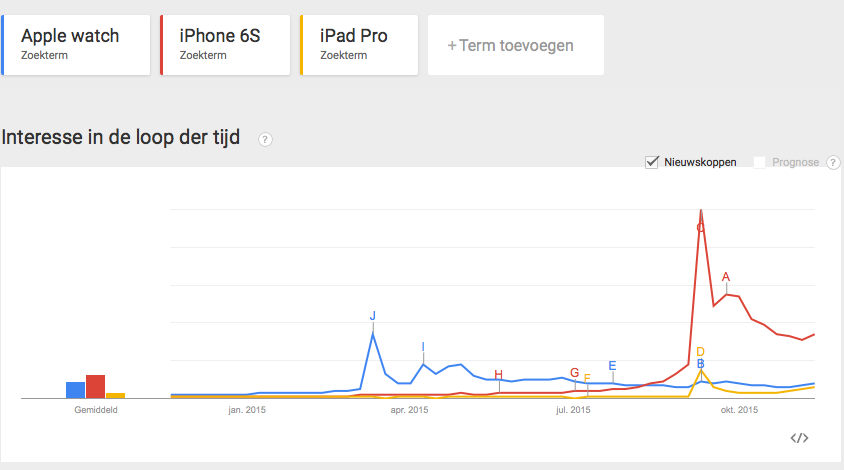The height and width of the screenshot is (470, 844).
Task: Click the Term toevoegen box
Action: [515, 45]
